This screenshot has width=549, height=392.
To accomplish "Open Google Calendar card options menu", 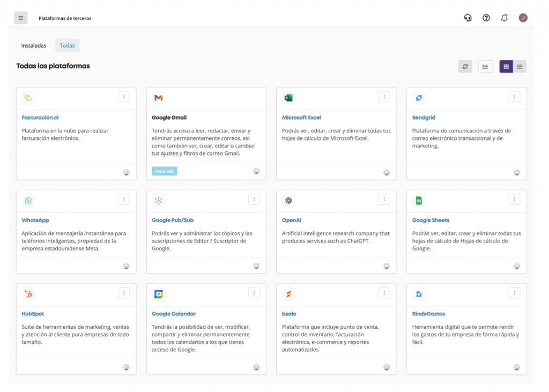I will click(x=254, y=293).
